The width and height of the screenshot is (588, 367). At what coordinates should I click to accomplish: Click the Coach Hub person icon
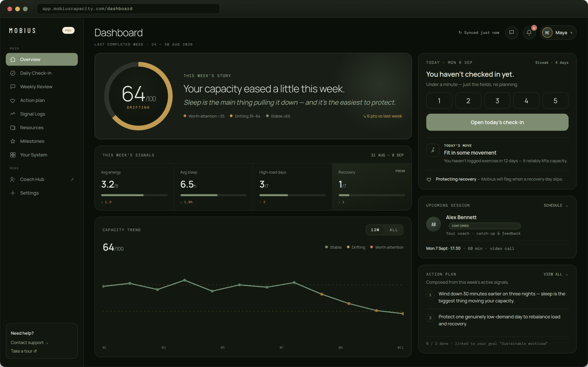tap(13, 179)
